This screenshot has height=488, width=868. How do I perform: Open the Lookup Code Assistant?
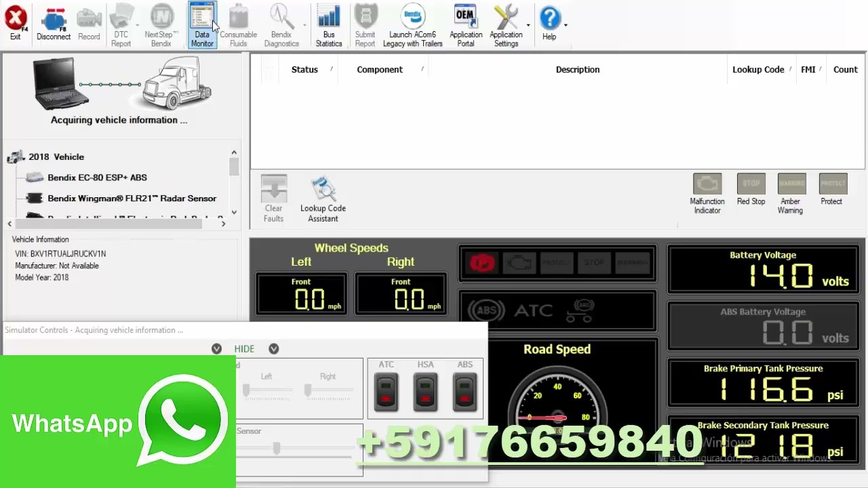coord(323,199)
